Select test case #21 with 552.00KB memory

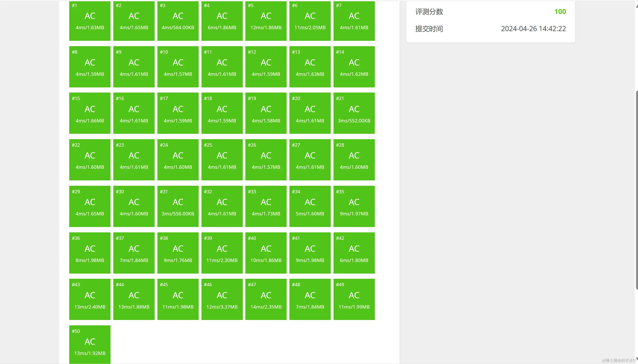pos(354,113)
